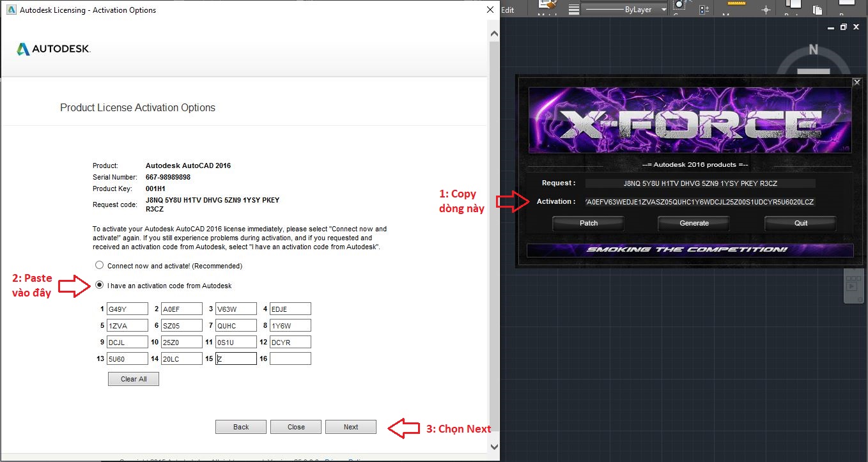Click the N on the ViewCube compass
Screen dimensions: 868x462
(813, 50)
